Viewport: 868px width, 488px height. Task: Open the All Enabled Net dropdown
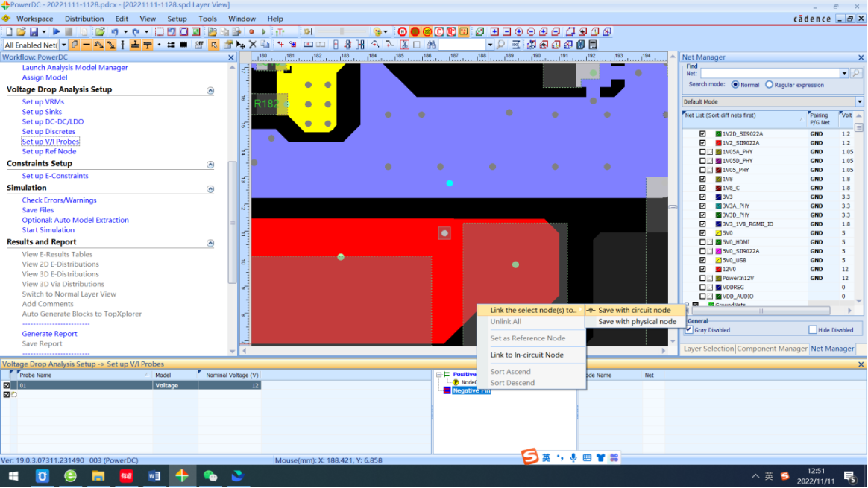coord(63,45)
